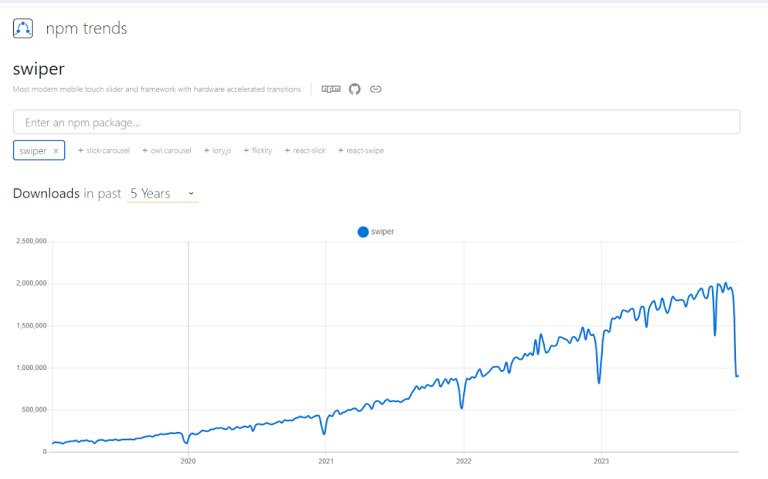Add flickity package suggestion
Viewport: 768px width, 479px height.
point(258,151)
